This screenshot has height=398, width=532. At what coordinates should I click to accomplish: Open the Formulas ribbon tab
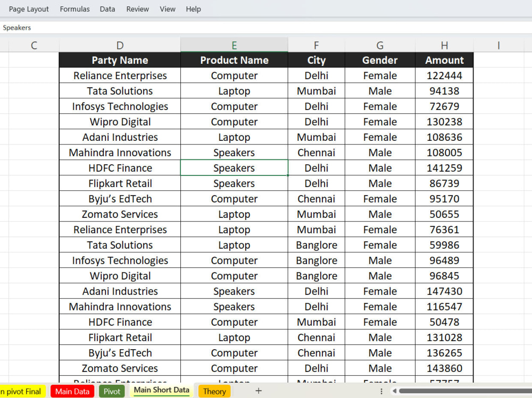(74, 9)
